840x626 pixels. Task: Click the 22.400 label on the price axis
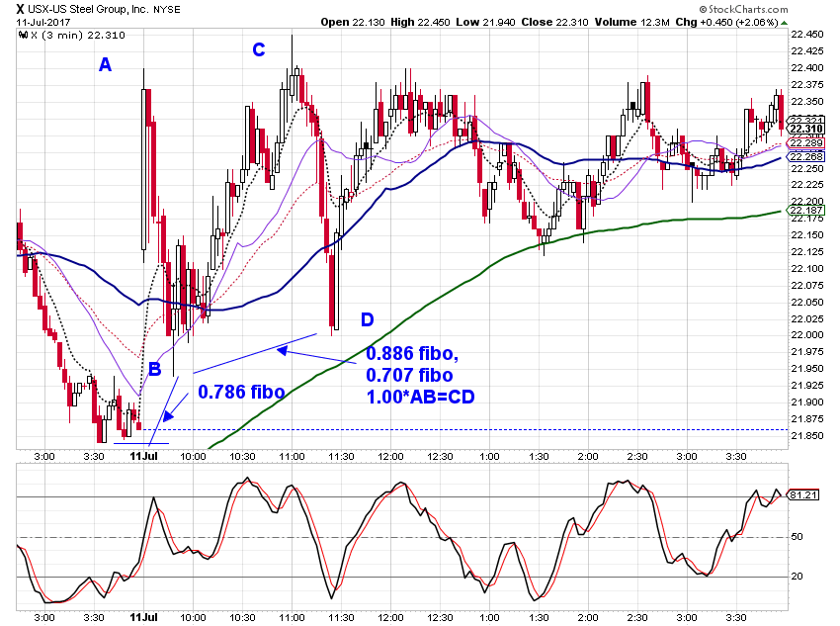pos(807,68)
